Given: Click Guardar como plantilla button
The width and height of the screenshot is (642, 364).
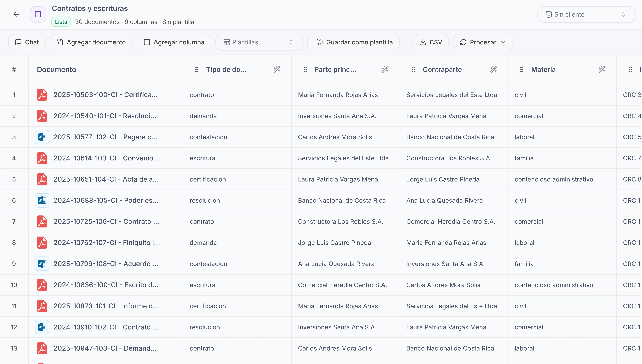Looking at the screenshot, I should (x=353, y=42).
